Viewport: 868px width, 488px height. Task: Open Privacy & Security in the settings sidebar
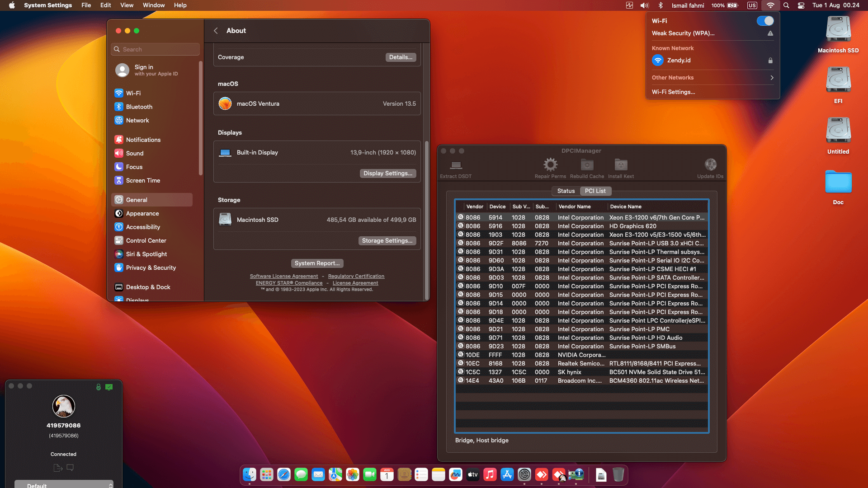149,267
